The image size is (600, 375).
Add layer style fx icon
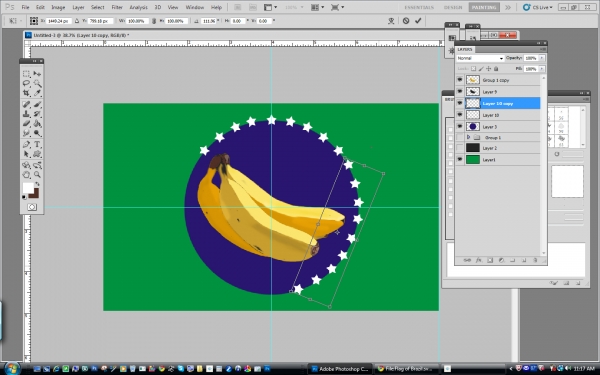(x=478, y=260)
